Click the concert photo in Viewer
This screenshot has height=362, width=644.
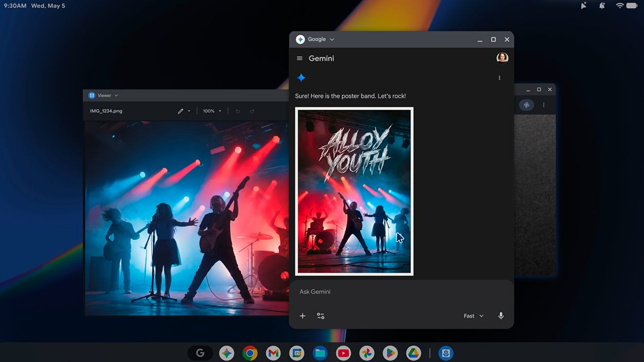tap(186, 218)
